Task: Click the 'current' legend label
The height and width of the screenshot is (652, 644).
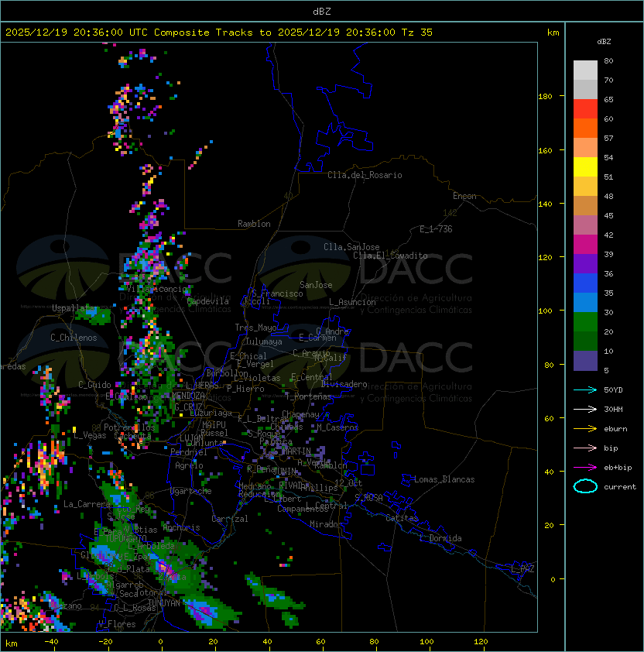Action: coord(620,487)
